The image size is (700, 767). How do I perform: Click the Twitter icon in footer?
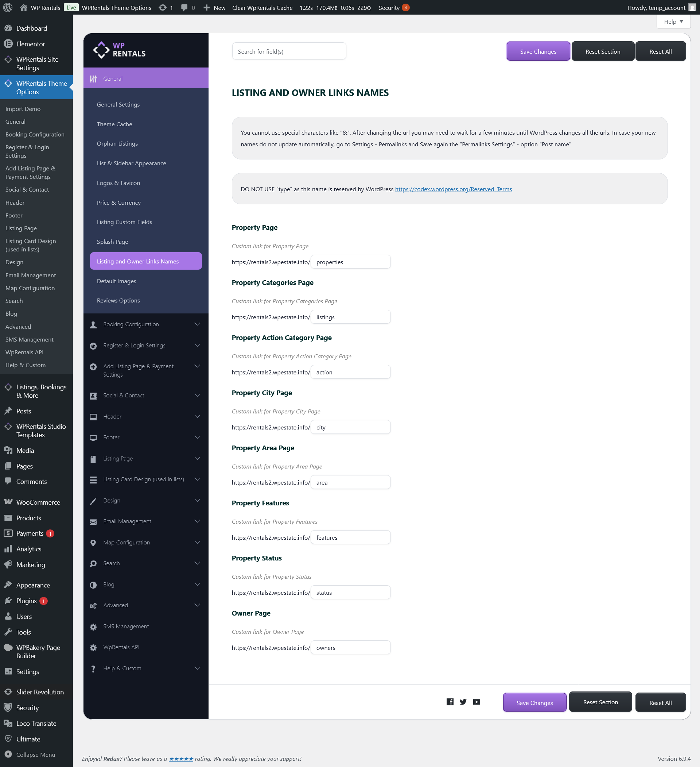pos(463,702)
